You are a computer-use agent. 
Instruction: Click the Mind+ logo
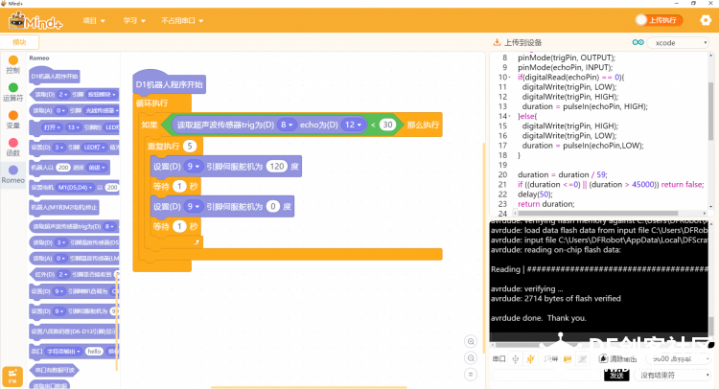pyautogui.click(x=35, y=21)
